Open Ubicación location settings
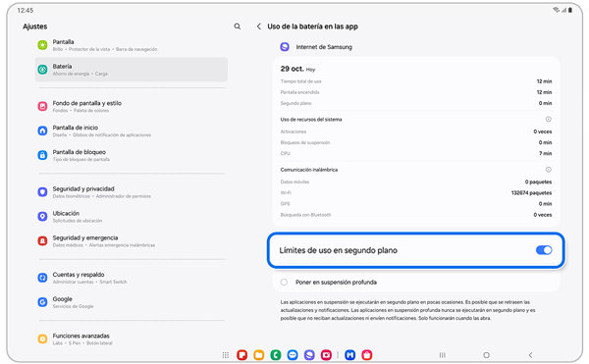The height and width of the screenshot is (364, 589). [132, 217]
